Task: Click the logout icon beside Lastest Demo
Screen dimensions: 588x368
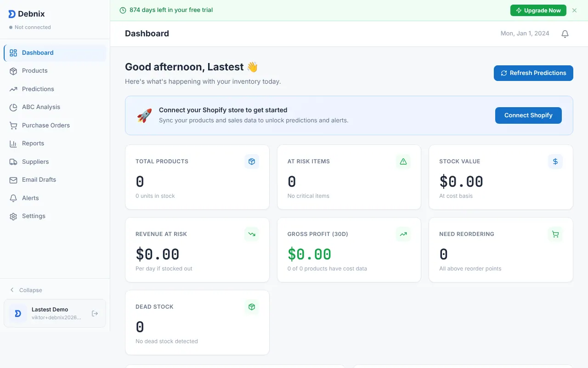Action: (x=95, y=313)
